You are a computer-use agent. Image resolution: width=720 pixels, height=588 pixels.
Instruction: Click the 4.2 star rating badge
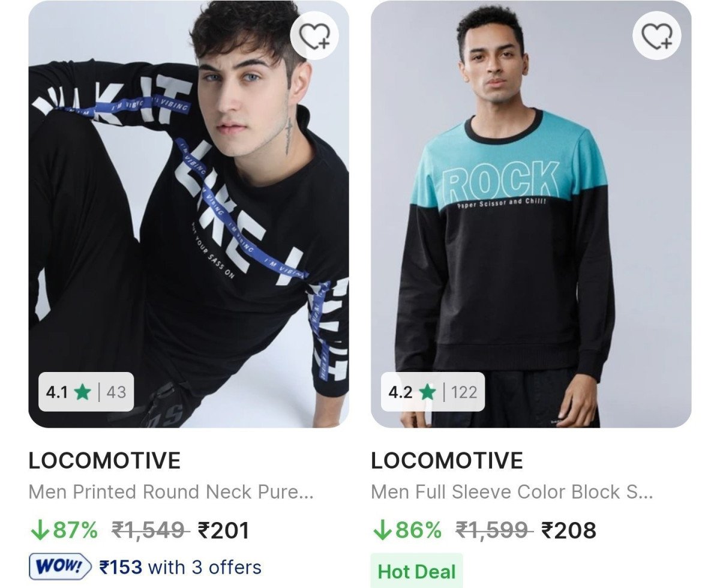[x=432, y=392]
